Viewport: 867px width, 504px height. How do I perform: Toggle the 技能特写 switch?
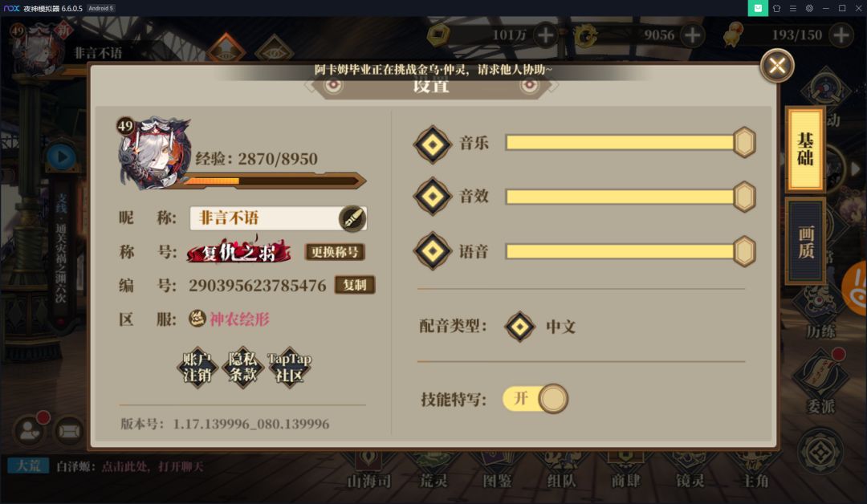click(535, 398)
